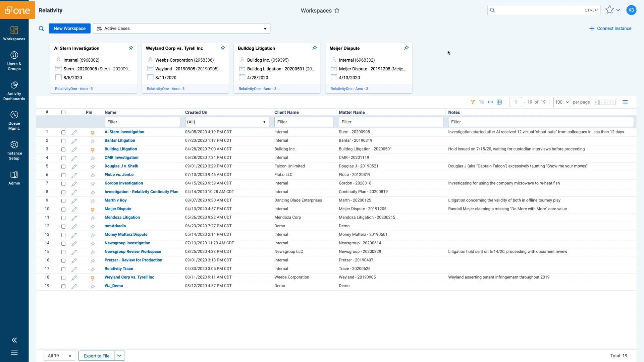This screenshot has height=362, width=644.
Task: Open the Created On (All) filter dropdown
Action: click(227, 122)
